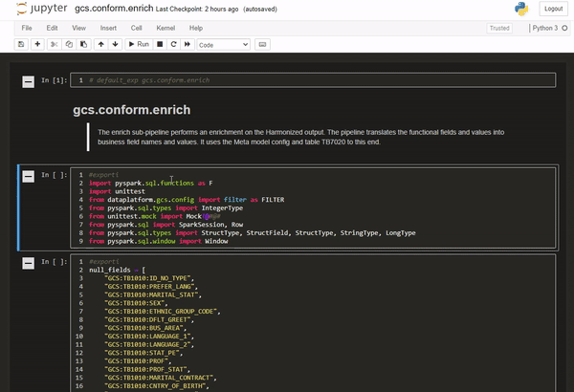Screen dimensions: 574x392
Task: Collapse the In [1] cell
Action: 28,81
